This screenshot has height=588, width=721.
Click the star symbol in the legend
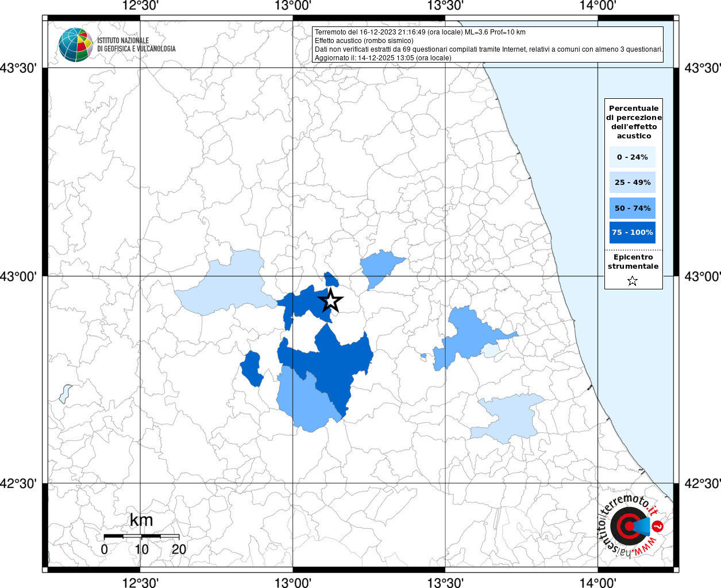click(x=633, y=281)
